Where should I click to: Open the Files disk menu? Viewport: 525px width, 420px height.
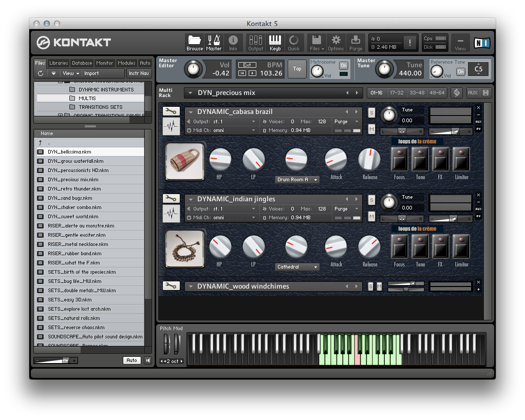316,43
